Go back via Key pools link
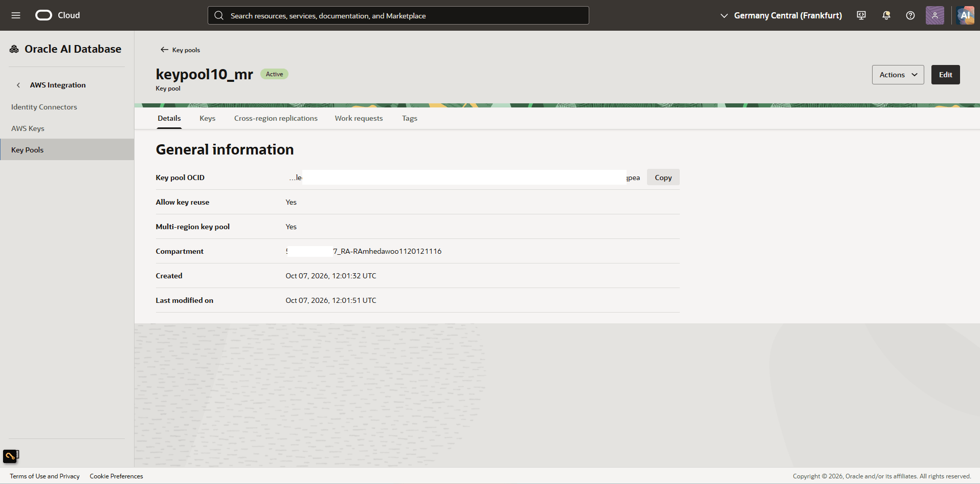Image resolution: width=980 pixels, height=484 pixels. coord(186,50)
